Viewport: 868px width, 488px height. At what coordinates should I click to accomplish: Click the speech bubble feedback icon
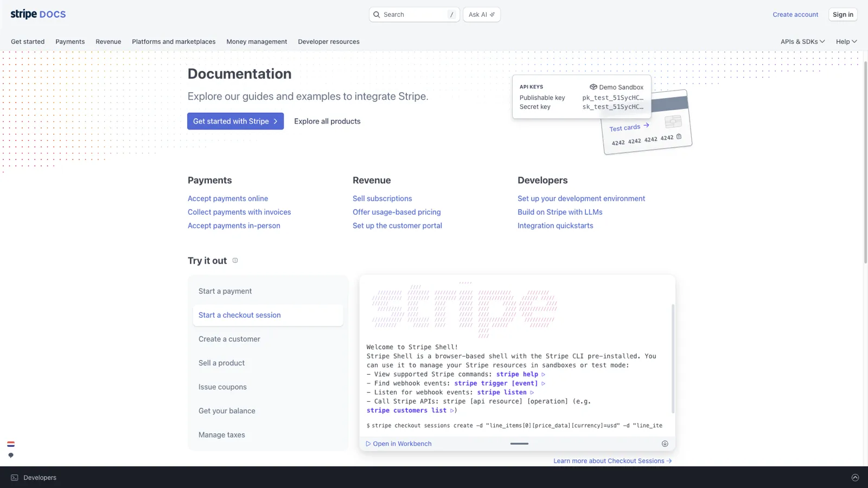[11, 455]
